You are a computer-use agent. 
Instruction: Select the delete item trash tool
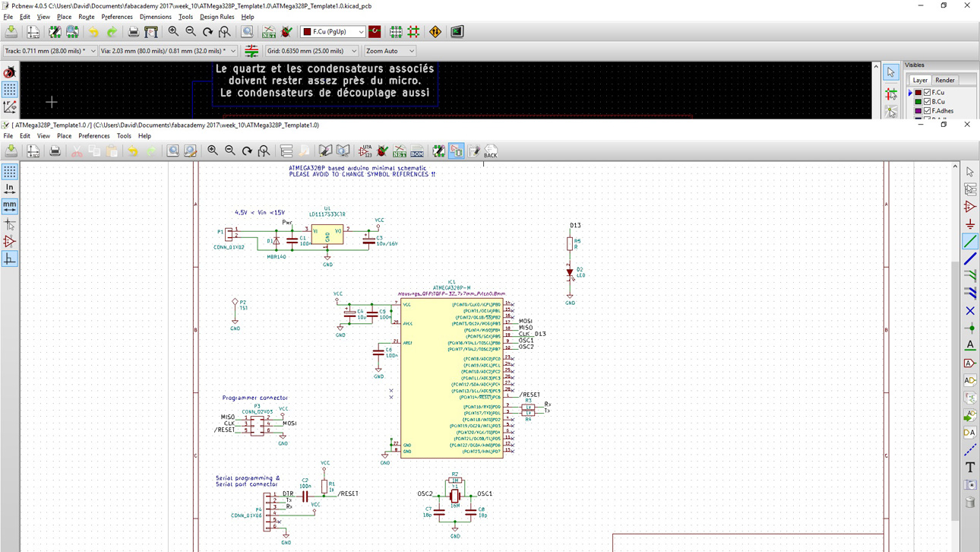tap(970, 503)
